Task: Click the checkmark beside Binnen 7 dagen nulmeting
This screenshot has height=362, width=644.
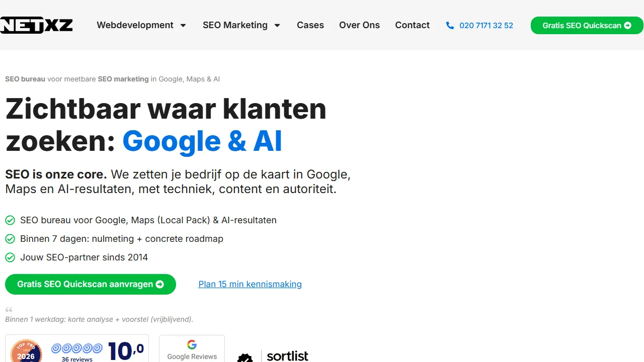Action: click(10, 239)
